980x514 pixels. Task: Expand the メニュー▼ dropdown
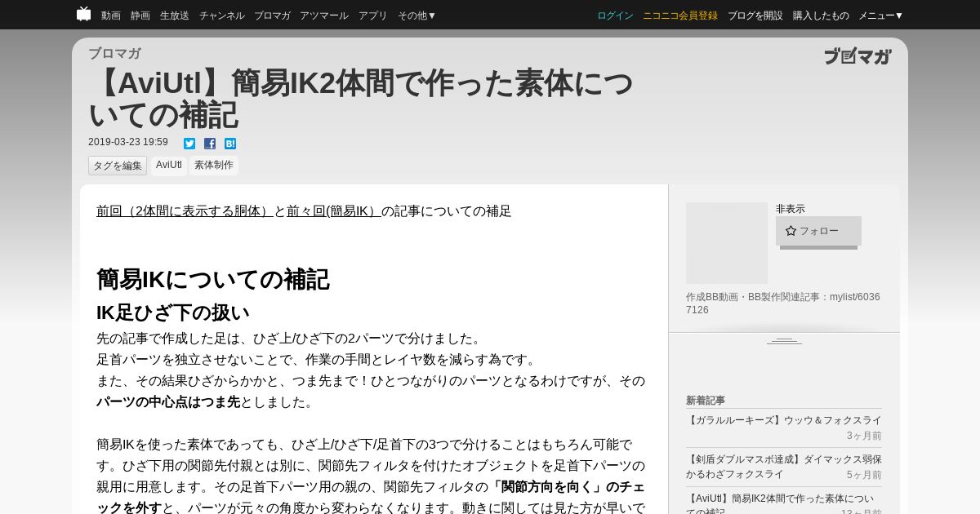881,16
